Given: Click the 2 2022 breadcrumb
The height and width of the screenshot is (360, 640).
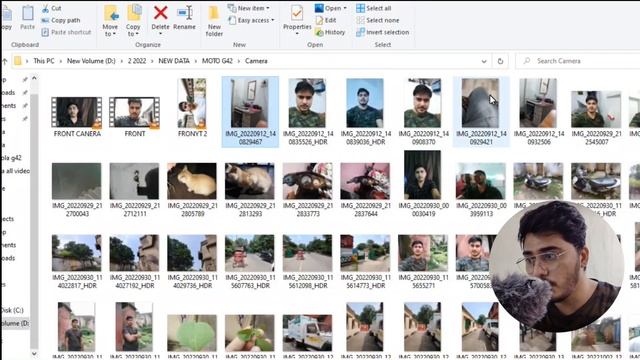Looking at the screenshot, I should (137, 61).
